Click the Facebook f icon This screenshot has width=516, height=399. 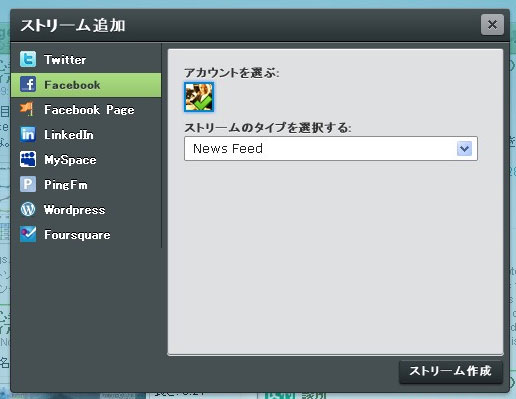coord(28,85)
